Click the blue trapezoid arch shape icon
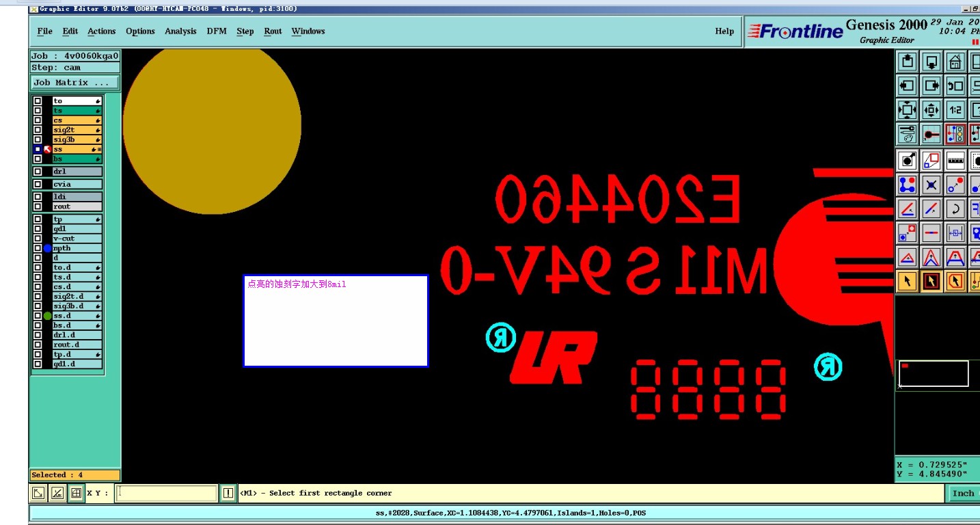The width and height of the screenshot is (980, 525). 955,257
